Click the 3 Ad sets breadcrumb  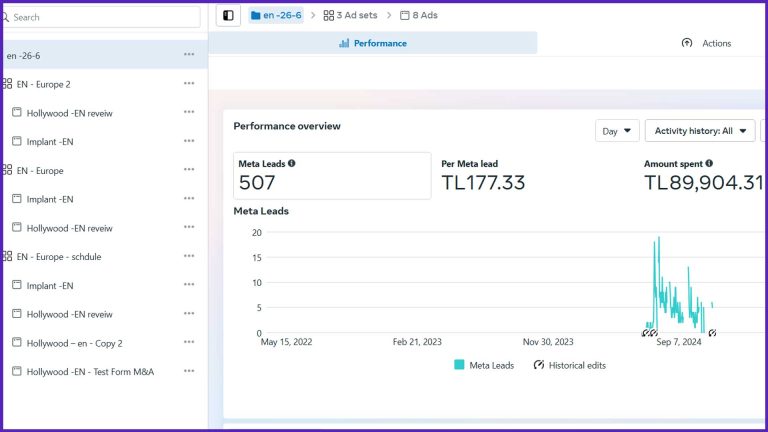point(350,15)
